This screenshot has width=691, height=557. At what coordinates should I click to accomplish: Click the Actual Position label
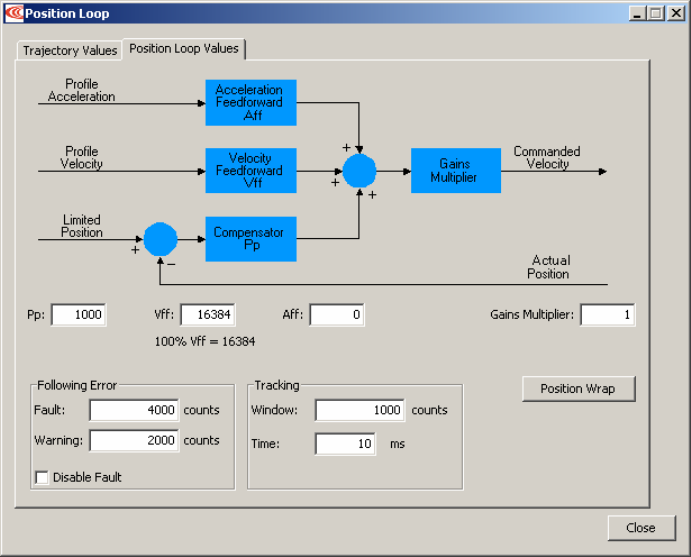coord(549,267)
